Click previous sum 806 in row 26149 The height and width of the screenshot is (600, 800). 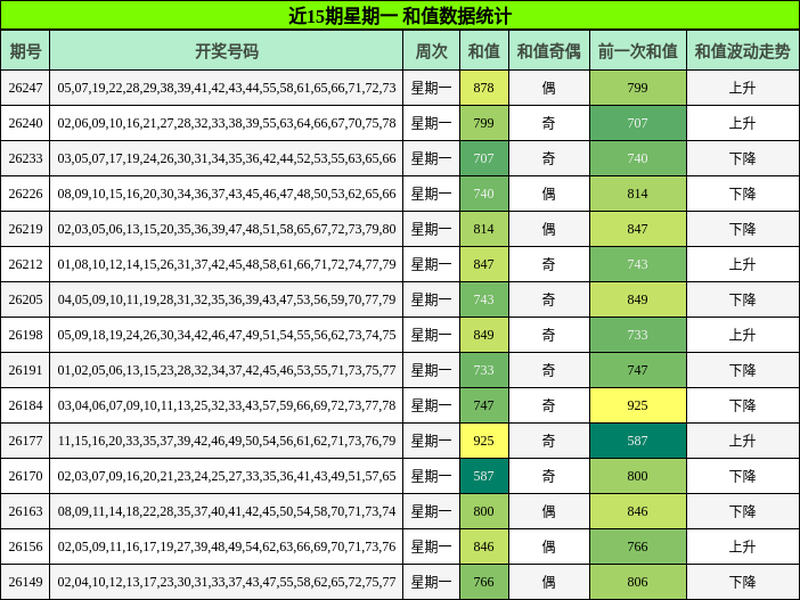click(638, 581)
